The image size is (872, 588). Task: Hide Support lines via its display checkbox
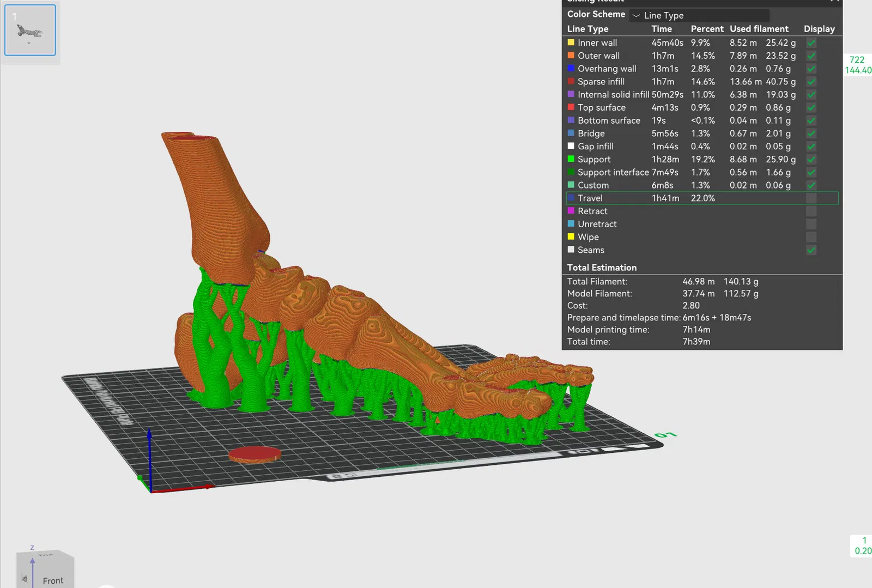pos(811,159)
